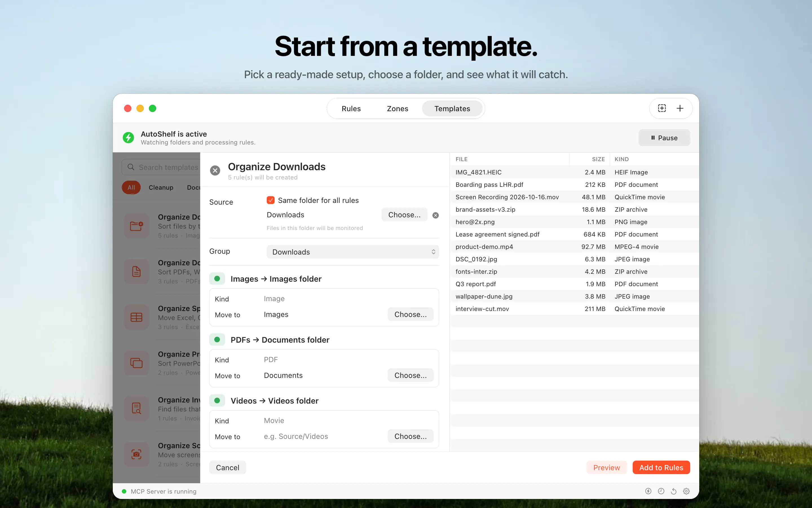Click the undo arrow icon in the status bar
Screen dimensions: 812x508
(673, 491)
